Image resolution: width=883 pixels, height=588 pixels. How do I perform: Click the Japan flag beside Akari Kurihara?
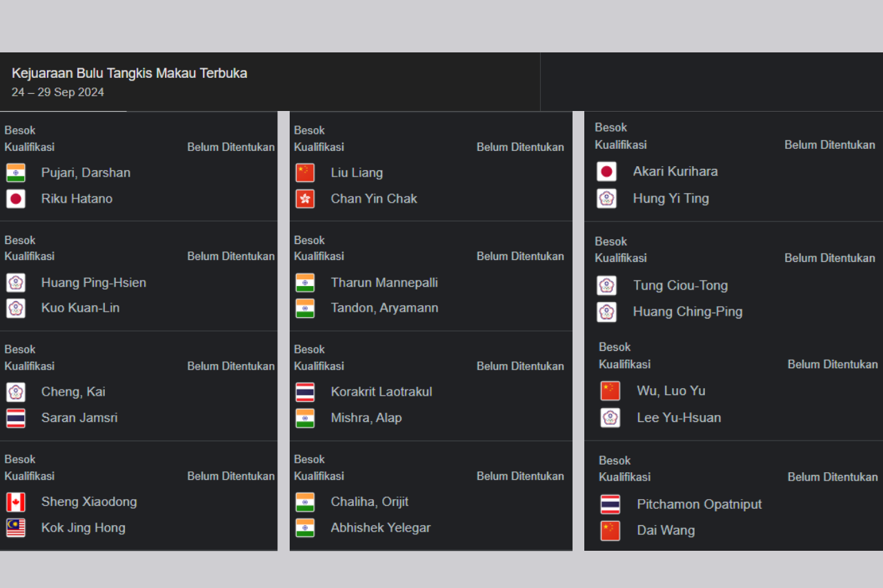pyautogui.click(x=607, y=172)
